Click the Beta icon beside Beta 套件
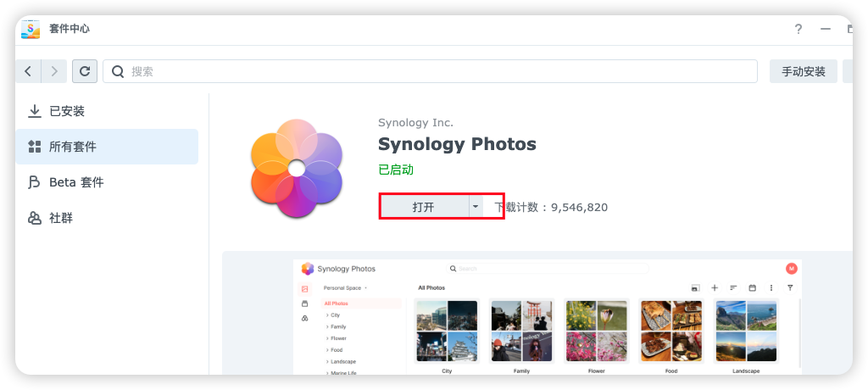 (35, 182)
